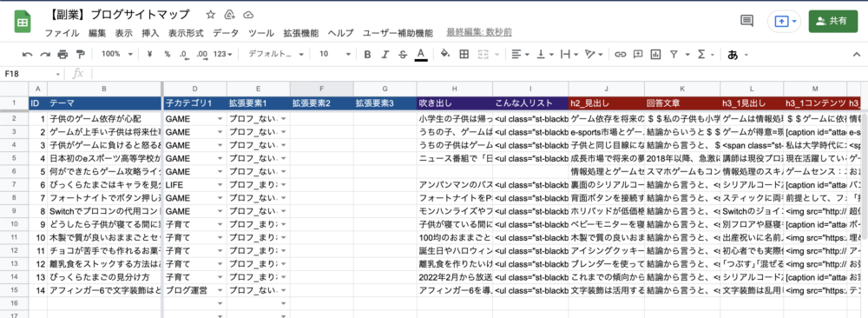The width and height of the screenshot is (868, 318).
Task: Click the green 共有 share button
Action: (x=833, y=21)
